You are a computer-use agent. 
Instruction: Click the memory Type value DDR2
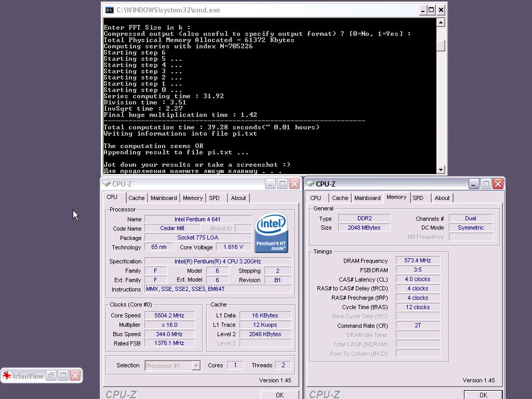coord(364,218)
